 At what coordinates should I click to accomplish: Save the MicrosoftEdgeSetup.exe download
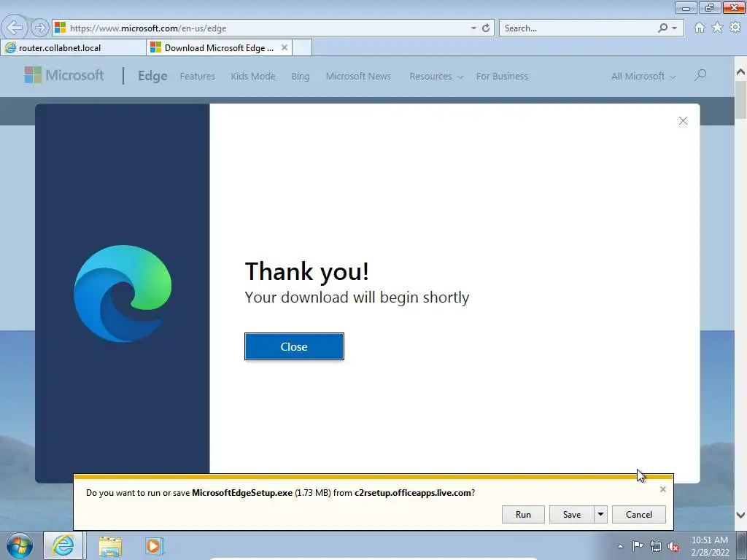(572, 514)
